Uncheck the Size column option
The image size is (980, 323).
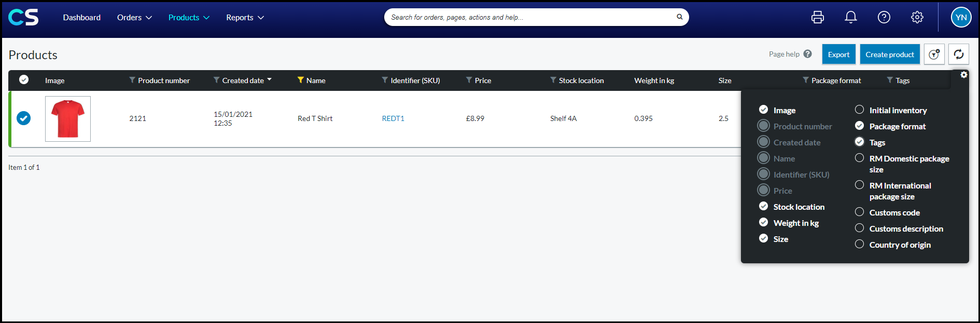(763, 238)
